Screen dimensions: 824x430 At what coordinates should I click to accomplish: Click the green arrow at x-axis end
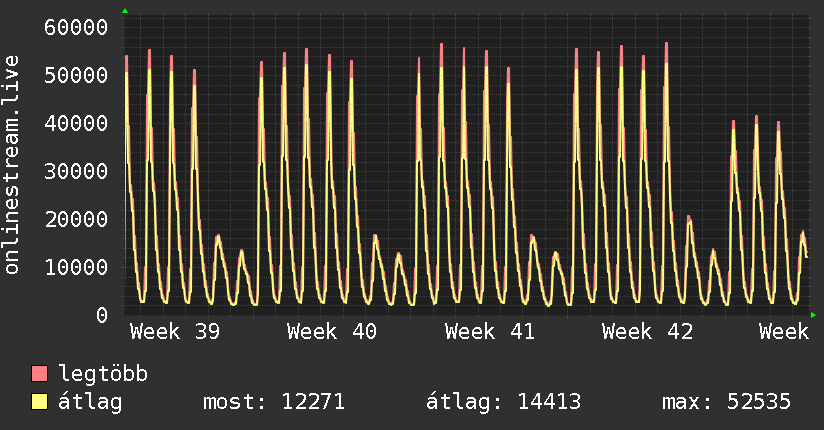tap(813, 315)
